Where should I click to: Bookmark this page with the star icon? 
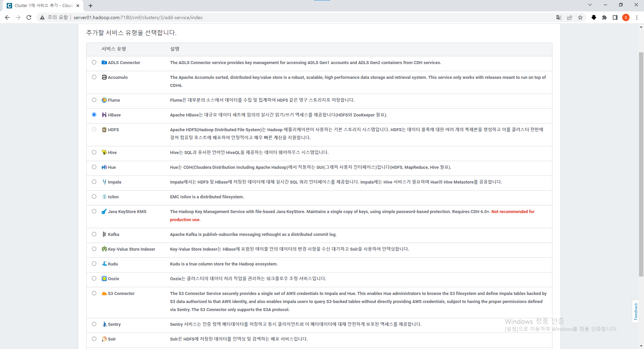coord(580,17)
